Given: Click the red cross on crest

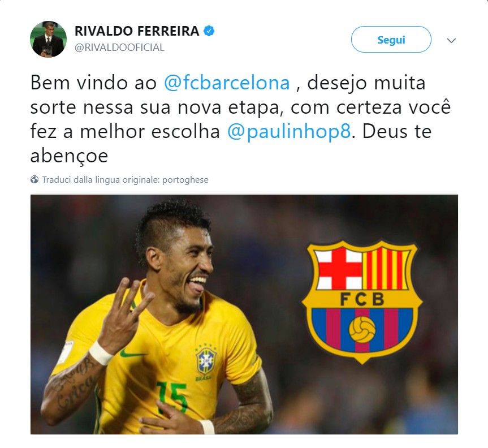Looking at the screenshot, I should [338, 268].
